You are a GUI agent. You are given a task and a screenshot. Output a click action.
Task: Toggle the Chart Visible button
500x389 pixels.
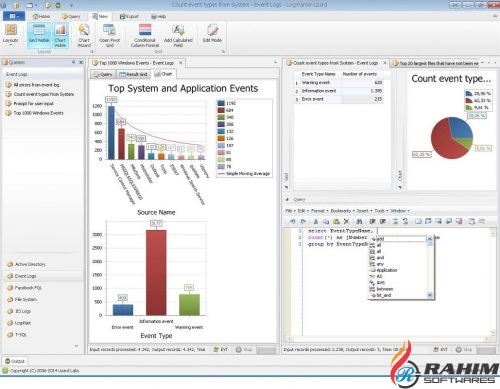[60, 35]
